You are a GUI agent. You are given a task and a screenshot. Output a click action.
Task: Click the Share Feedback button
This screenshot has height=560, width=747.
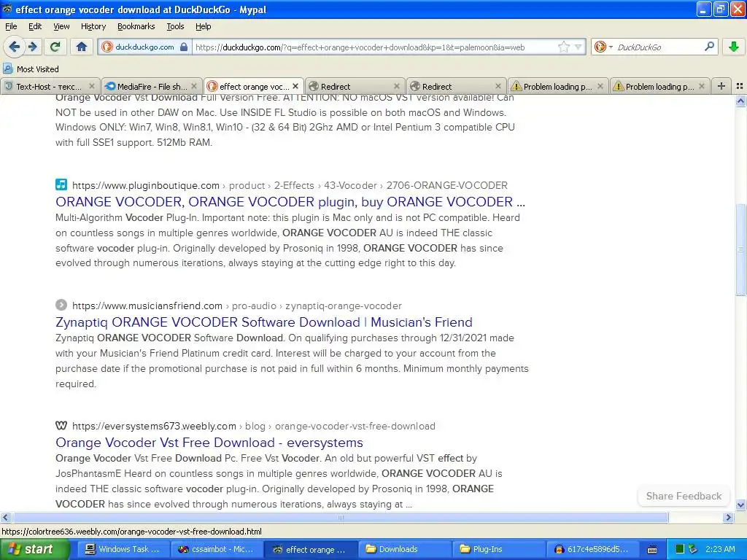pos(684,496)
